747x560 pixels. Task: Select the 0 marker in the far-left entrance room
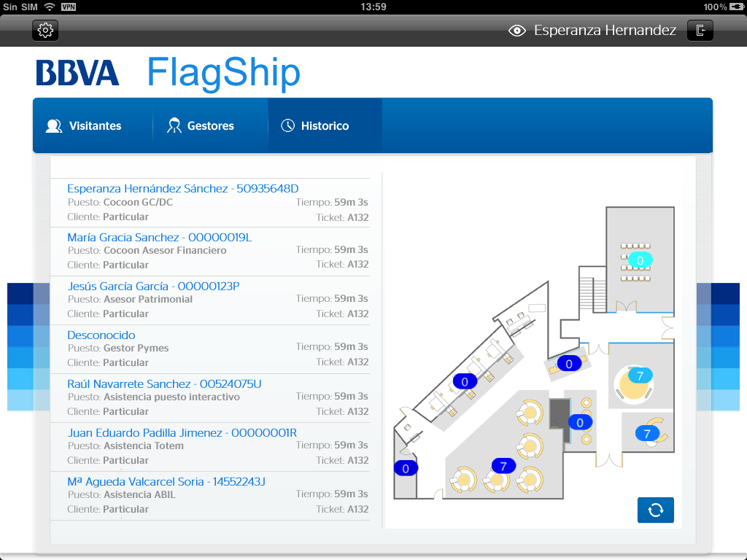(x=406, y=469)
